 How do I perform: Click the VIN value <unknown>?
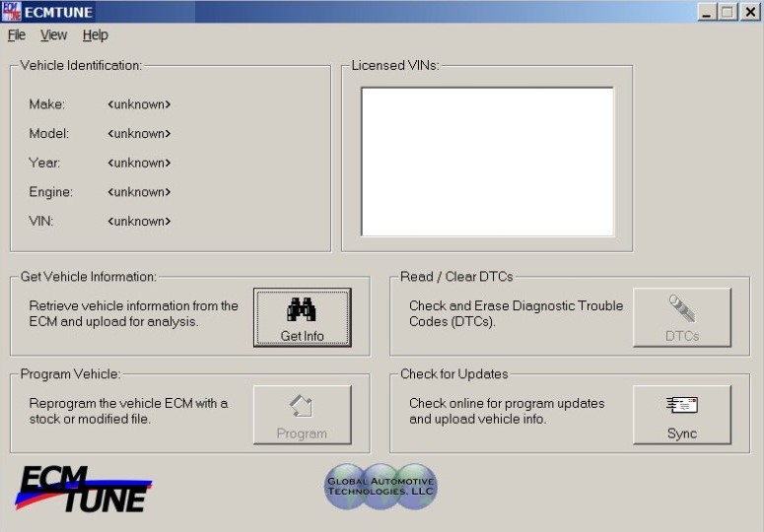(139, 221)
